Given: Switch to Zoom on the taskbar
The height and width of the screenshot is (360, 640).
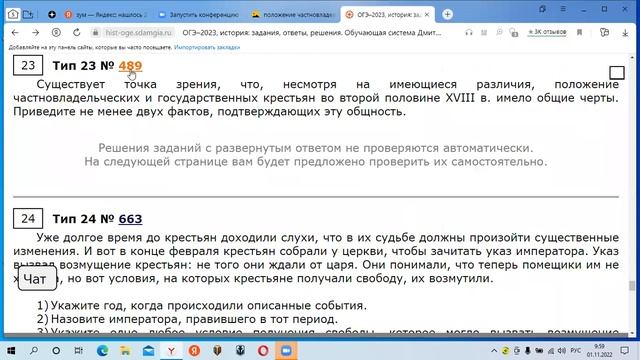Looking at the screenshot, I should [x=286, y=351].
